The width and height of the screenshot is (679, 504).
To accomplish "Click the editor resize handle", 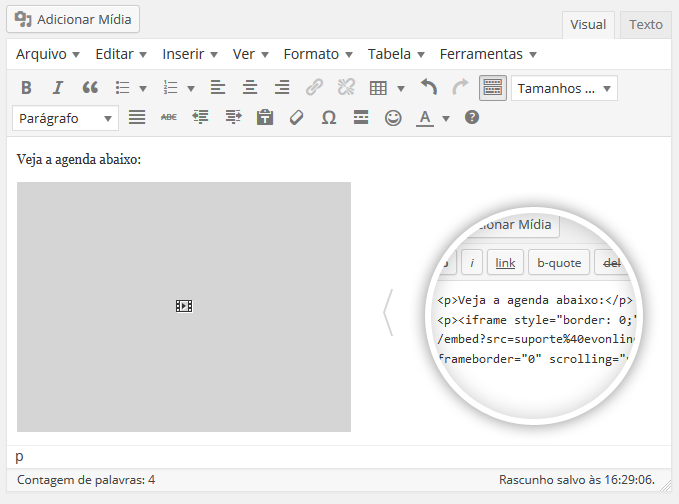I will point(666,487).
